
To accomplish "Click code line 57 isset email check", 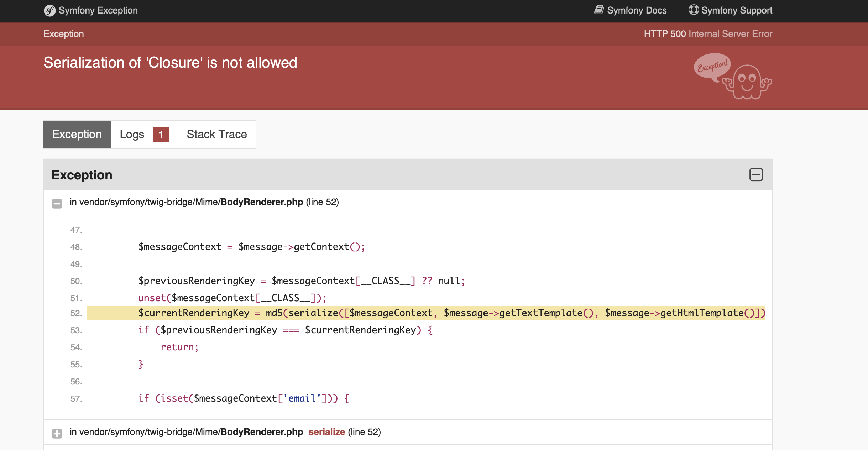I will (x=244, y=398).
